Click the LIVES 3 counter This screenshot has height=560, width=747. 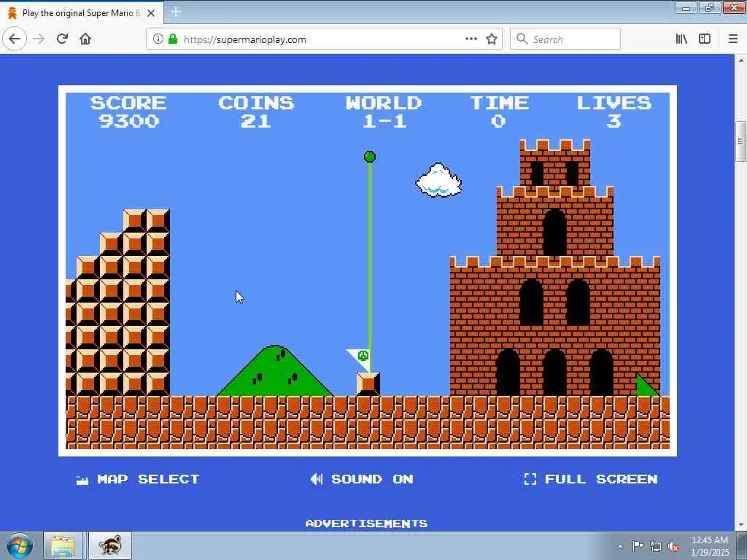614,112
